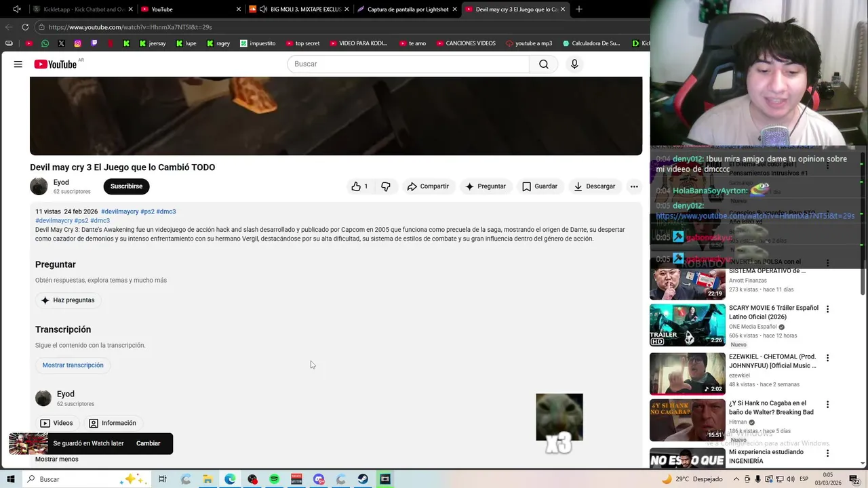The height and width of the screenshot is (488, 868).
Task: Open File Explorer from the taskbar
Action: tap(208, 479)
